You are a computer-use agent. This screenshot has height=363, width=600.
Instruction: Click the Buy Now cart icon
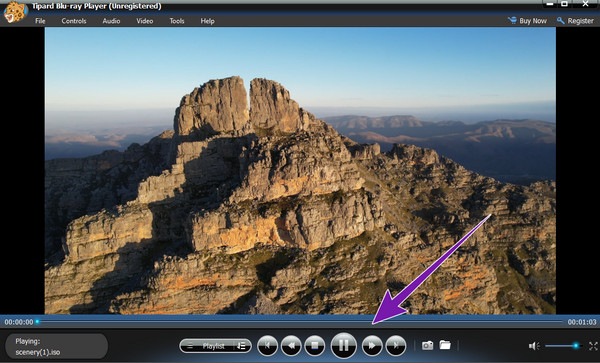pyautogui.click(x=512, y=20)
